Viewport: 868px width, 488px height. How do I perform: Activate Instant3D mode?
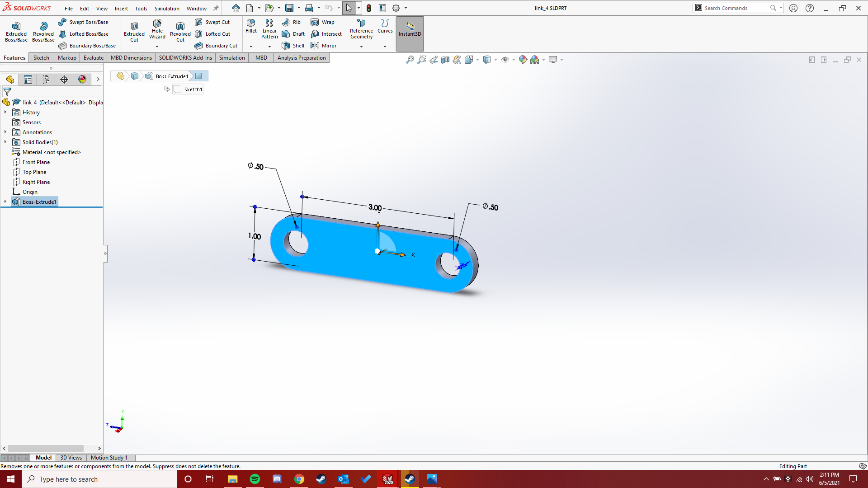(x=410, y=31)
